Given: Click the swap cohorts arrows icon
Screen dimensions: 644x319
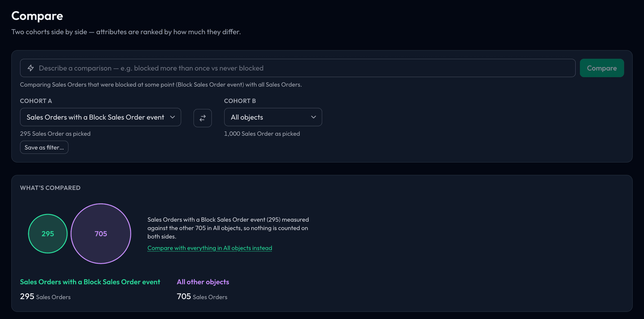Looking at the screenshot, I should click(203, 118).
